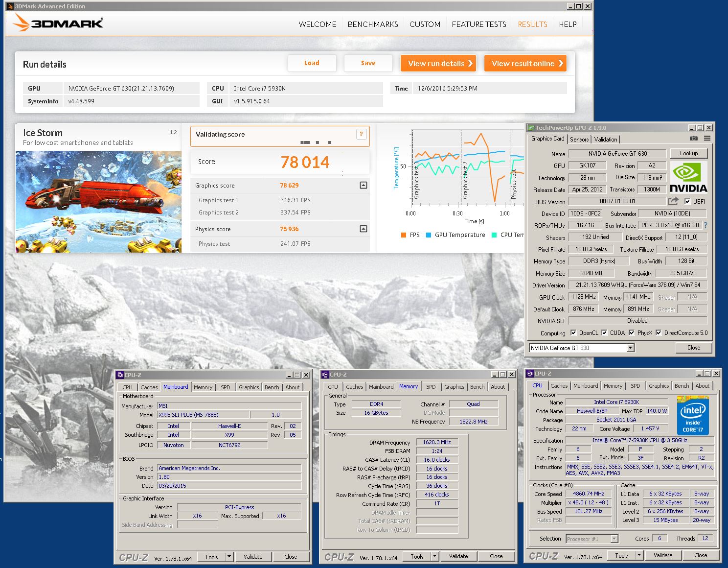Open the Tools dropdown arrow in the CPU-Z CPU window

(639, 555)
